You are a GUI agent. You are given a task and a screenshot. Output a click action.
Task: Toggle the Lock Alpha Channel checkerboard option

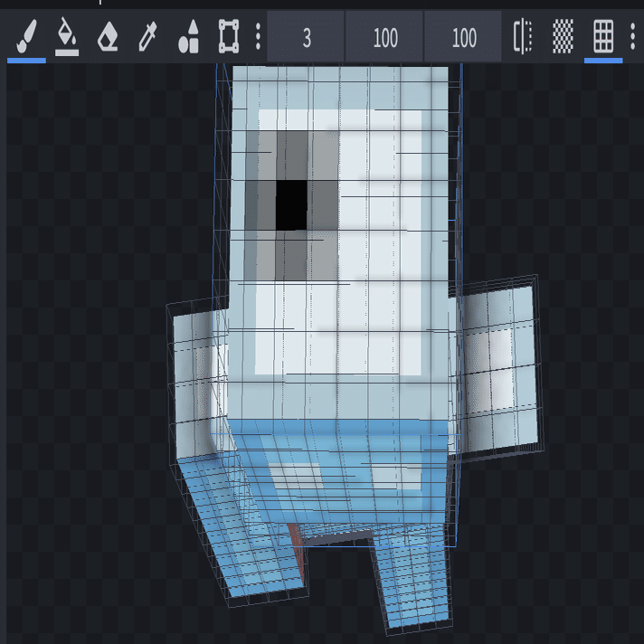coord(563,37)
